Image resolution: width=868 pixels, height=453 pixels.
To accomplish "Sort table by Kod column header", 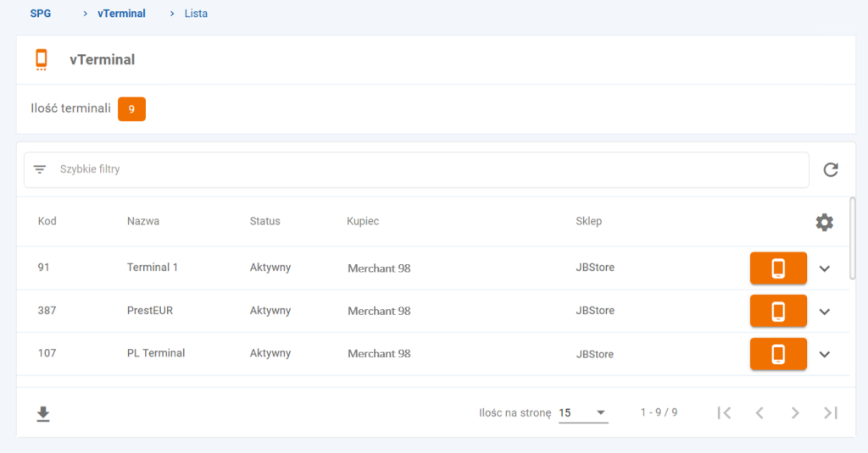I will (x=47, y=221).
